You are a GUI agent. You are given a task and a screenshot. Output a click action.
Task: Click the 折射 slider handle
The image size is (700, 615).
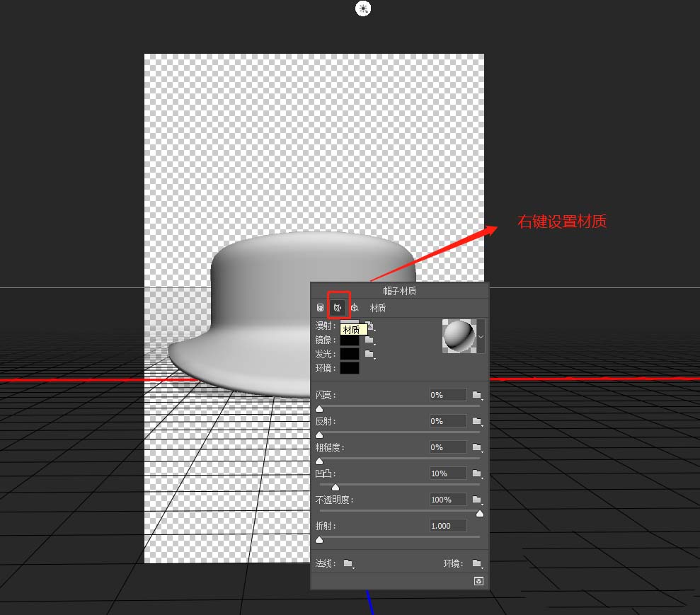click(x=319, y=539)
